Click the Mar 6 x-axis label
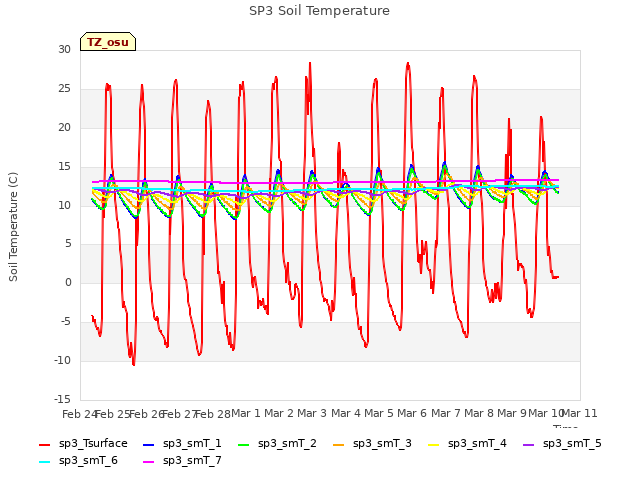 tap(412, 413)
